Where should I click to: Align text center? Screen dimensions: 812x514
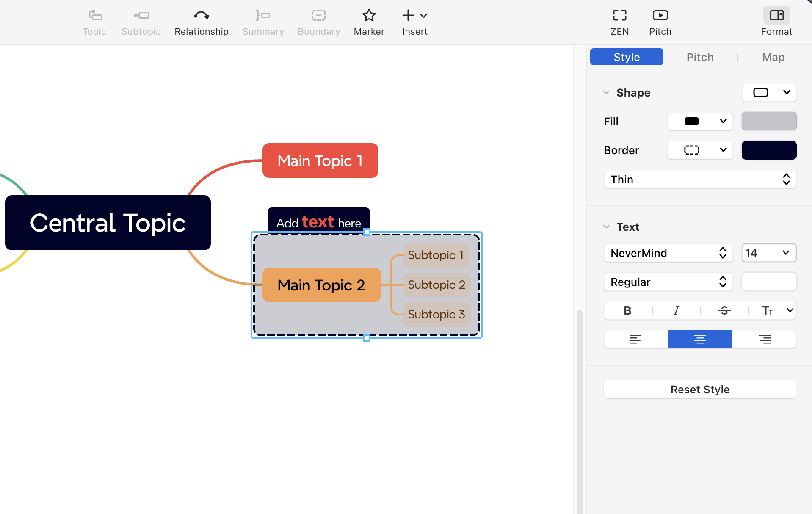click(700, 339)
